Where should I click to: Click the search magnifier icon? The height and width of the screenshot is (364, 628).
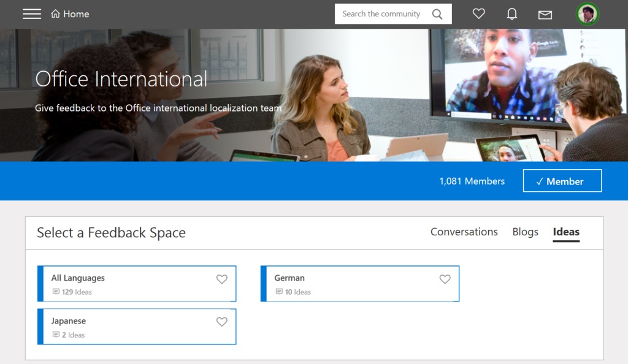(437, 14)
